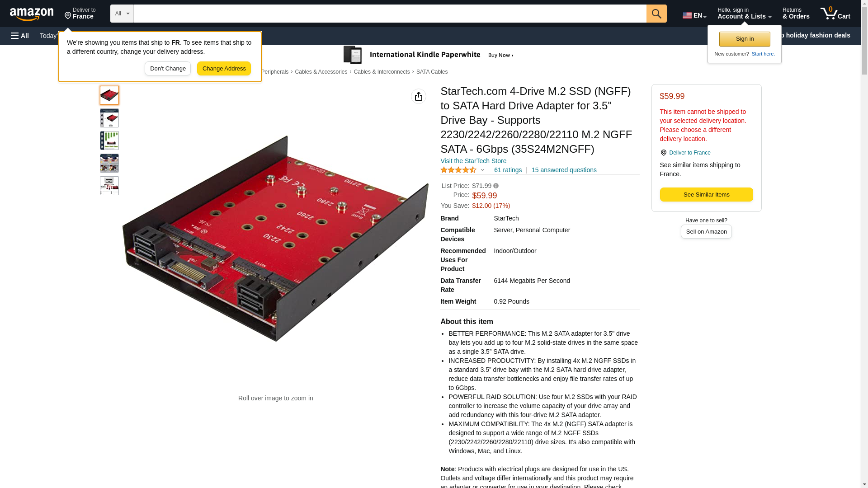The height and width of the screenshot is (488, 868).
Task: Click list price info icon
Action: (496, 186)
